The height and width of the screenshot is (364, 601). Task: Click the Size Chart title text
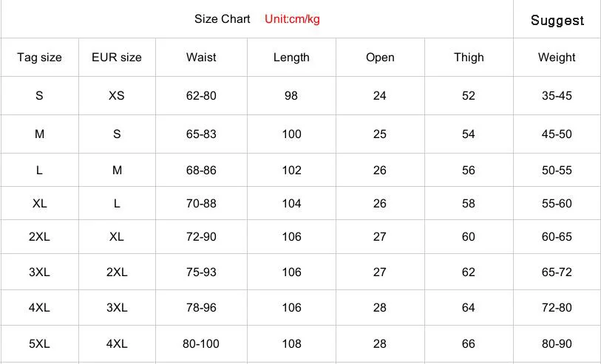click(x=222, y=19)
